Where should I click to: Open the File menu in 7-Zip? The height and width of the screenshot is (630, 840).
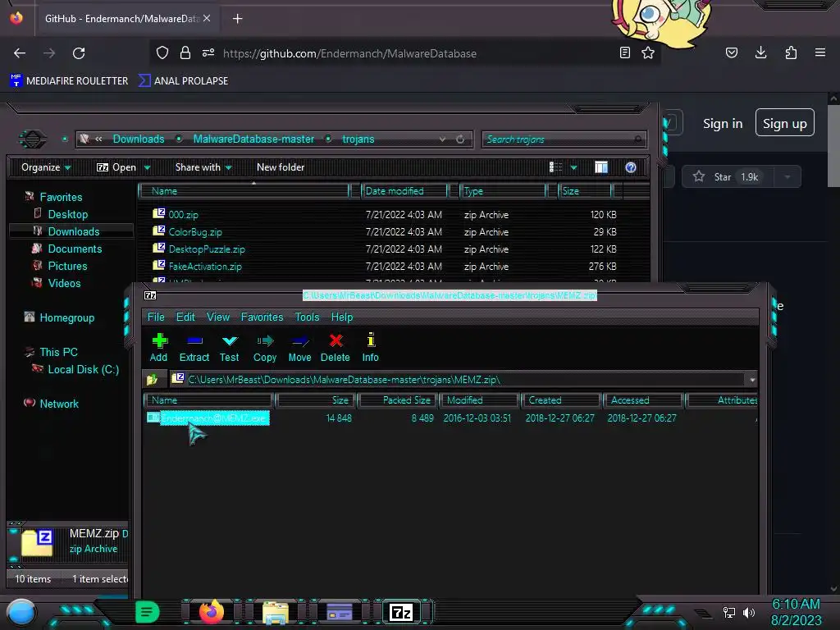pos(156,317)
